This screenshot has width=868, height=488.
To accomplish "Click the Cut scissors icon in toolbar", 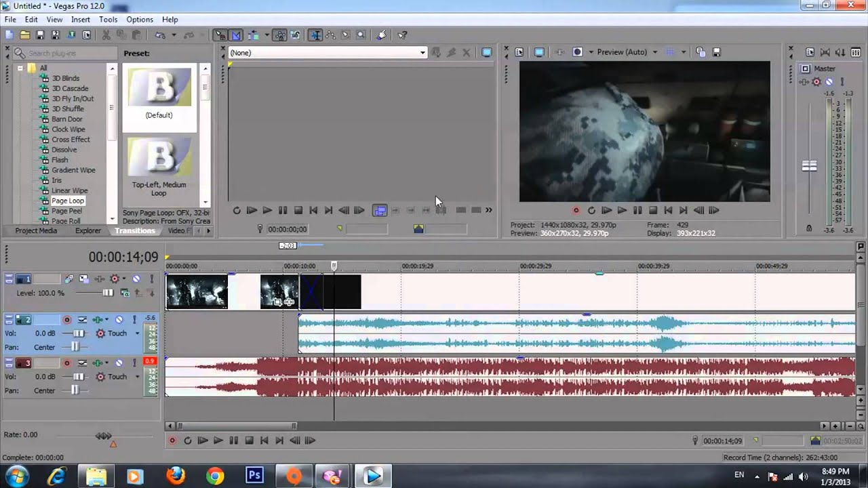I will pyautogui.click(x=106, y=35).
